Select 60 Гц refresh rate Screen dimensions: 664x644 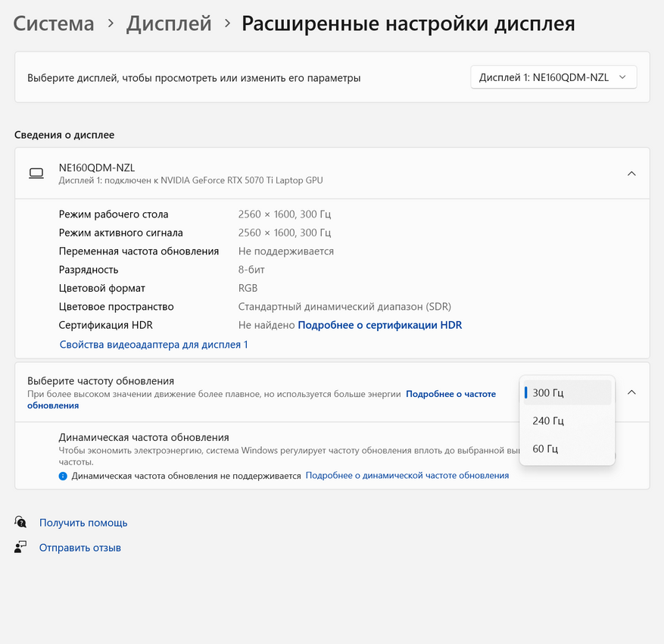click(x=567, y=449)
